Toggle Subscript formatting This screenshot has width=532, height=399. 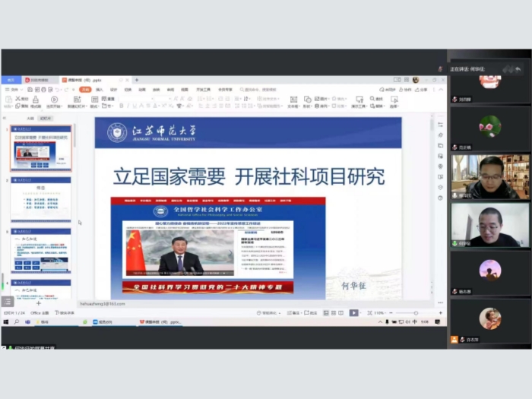171,106
